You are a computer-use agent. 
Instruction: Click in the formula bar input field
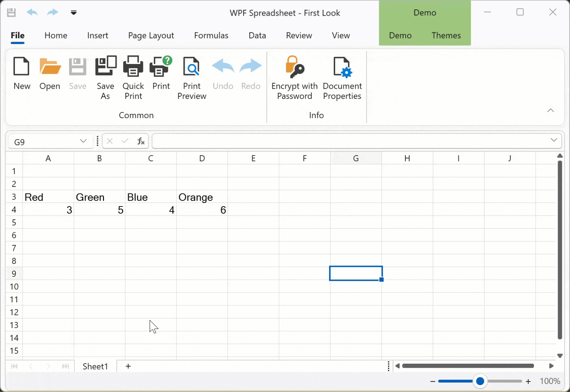351,141
